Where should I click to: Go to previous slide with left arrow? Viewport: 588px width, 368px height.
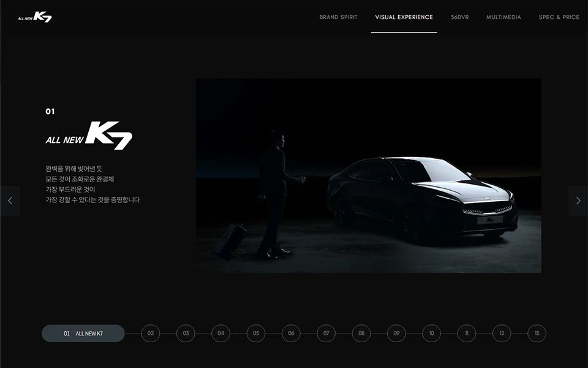pyautogui.click(x=10, y=201)
